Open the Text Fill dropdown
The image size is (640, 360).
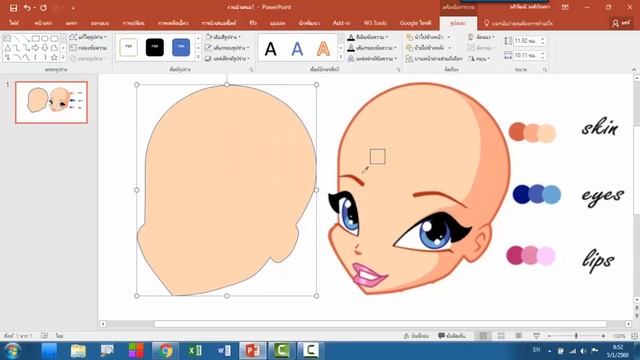(x=367, y=37)
